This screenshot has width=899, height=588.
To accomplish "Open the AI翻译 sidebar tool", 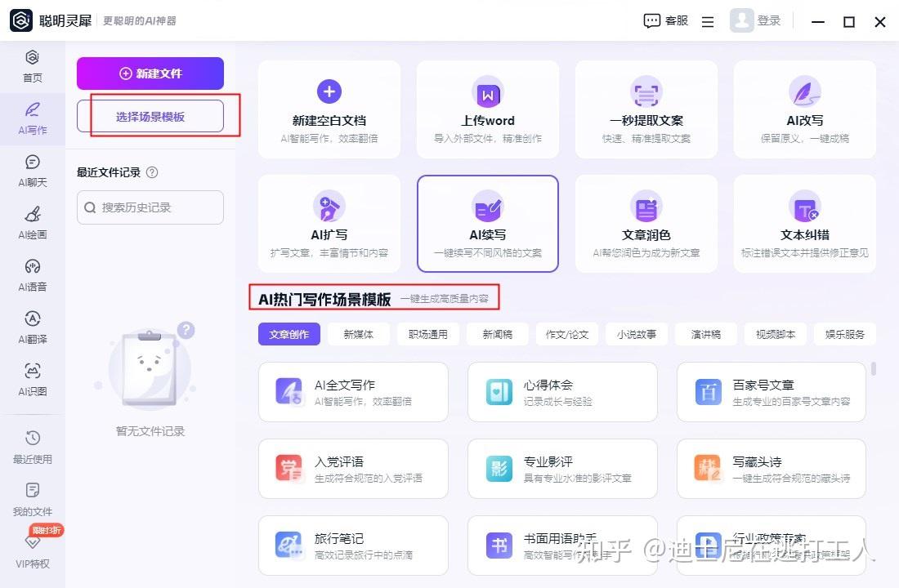I will [33, 327].
